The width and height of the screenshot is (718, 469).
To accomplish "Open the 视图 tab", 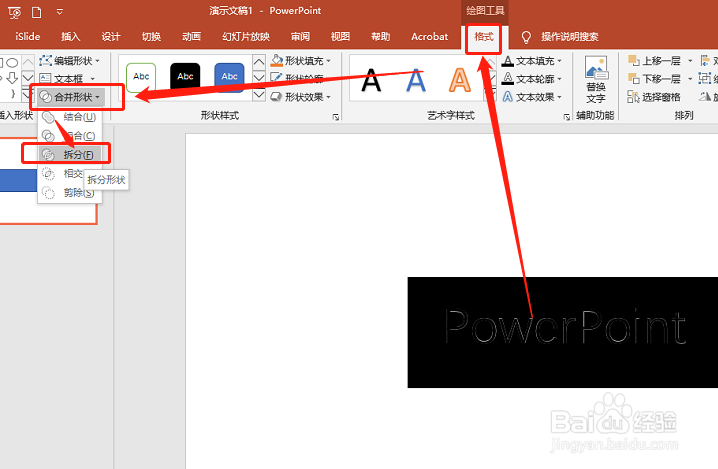I will click(x=340, y=37).
